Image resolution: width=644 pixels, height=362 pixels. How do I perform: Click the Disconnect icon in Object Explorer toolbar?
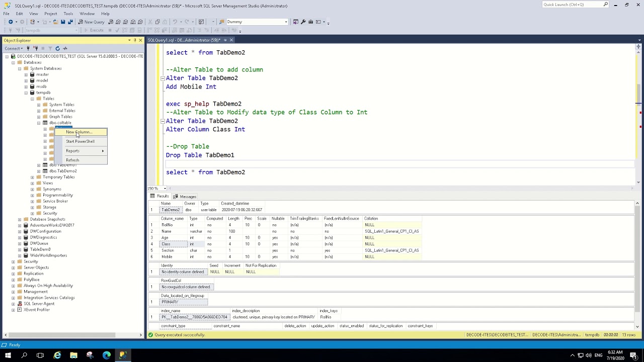(35, 48)
